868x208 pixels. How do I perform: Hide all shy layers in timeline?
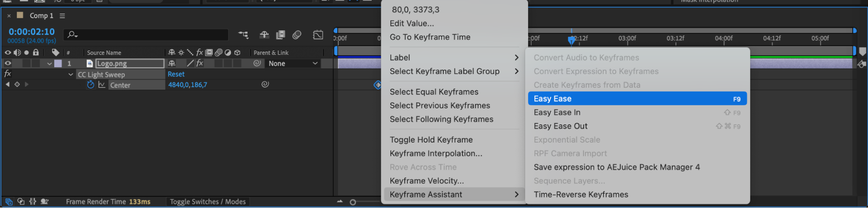[264, 35]
